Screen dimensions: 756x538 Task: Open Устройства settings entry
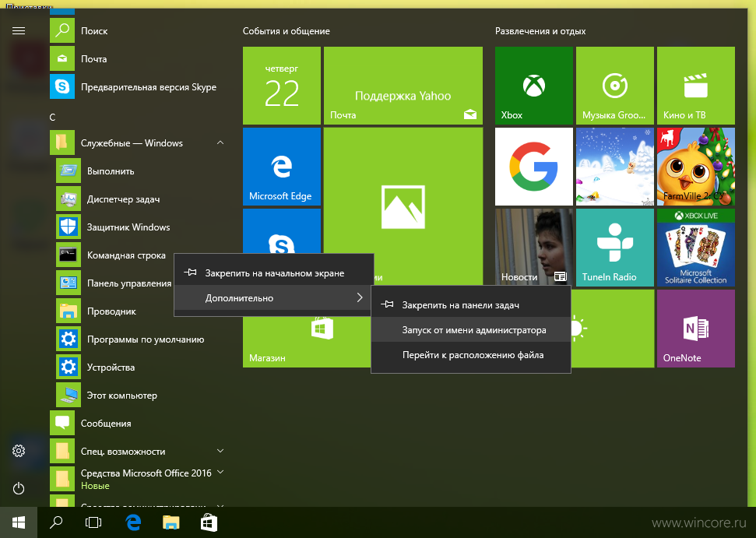[x=140, y=367]
